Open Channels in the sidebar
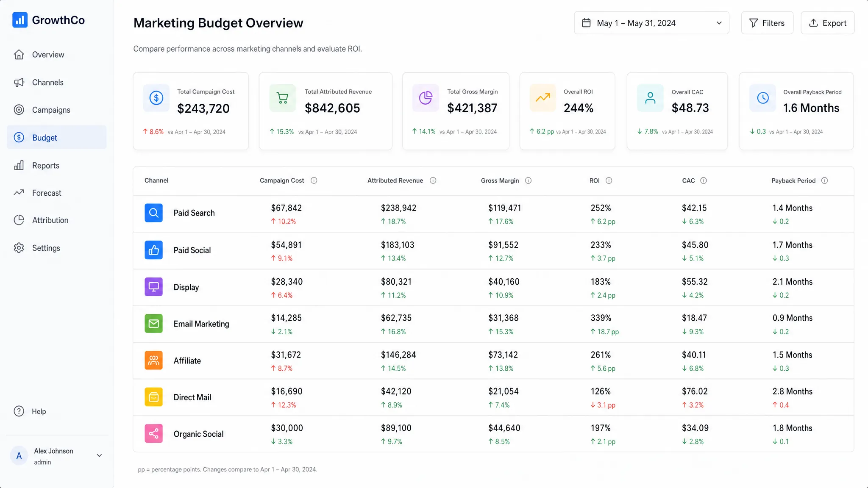The height and width of the screenshot is (488, 868). pyautogui.click(x=56, y=82)
